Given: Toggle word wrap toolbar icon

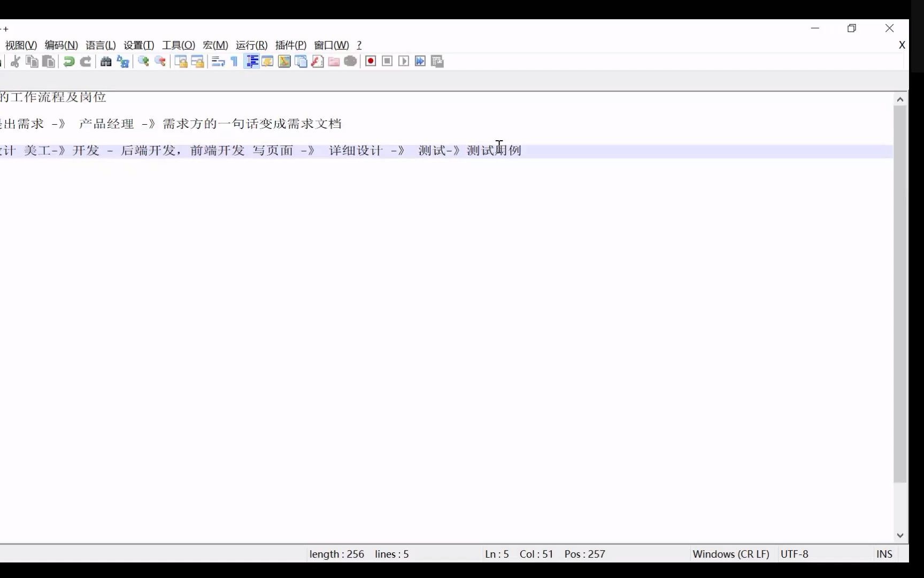Looking at the screenshot, I should [x=218, y=62].
